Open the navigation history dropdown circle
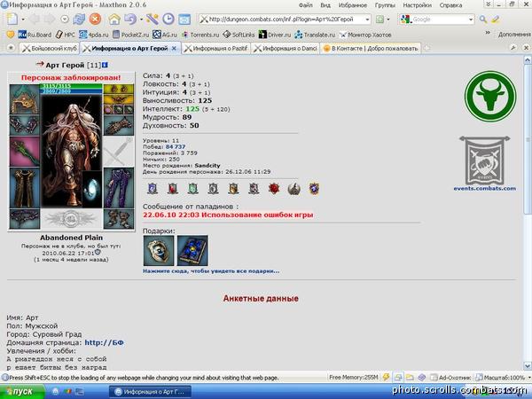 65,20
